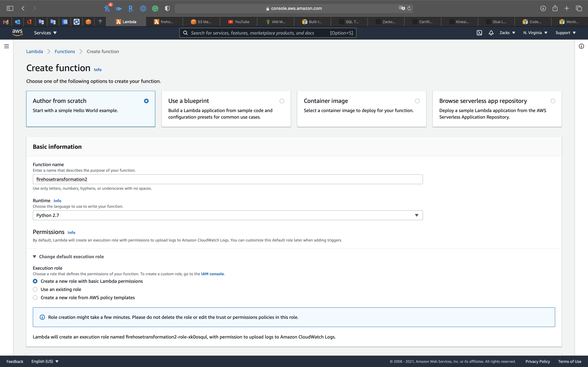Open the hamburger side navigation menu
Screen dimensions: 588x367
pos(7,46)
